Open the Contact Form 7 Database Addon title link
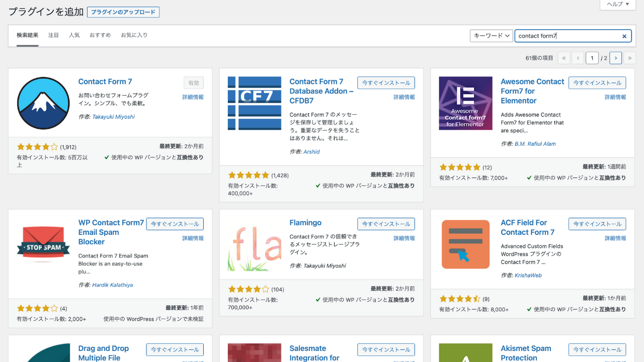This screenshot has height=362, width=644. click(321, 91)
